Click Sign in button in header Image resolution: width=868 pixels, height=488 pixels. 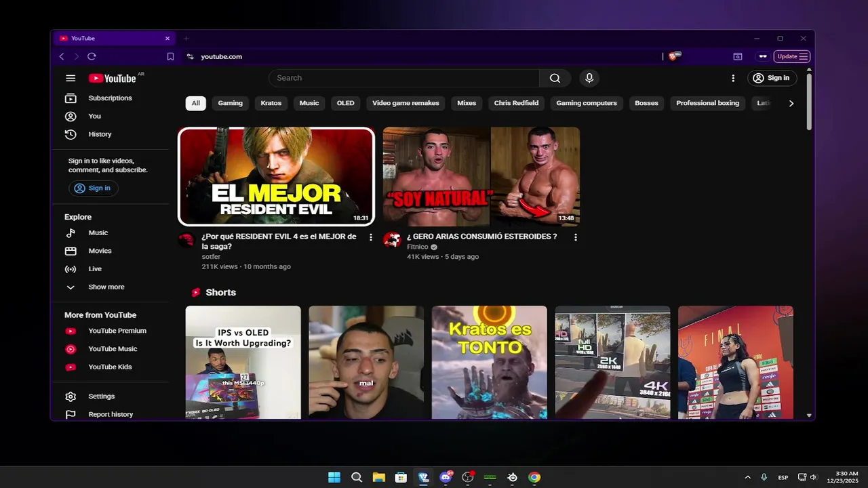[772, 78]
